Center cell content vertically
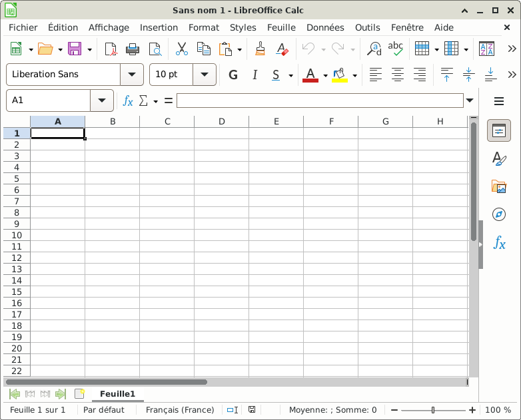 (468, 75)
